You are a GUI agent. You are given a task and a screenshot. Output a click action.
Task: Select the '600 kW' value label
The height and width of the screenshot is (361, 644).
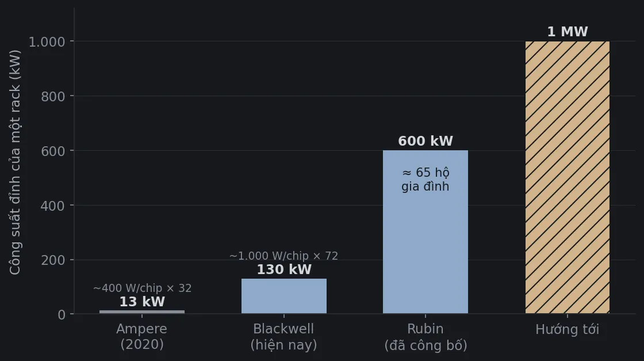tap(425, 141)
